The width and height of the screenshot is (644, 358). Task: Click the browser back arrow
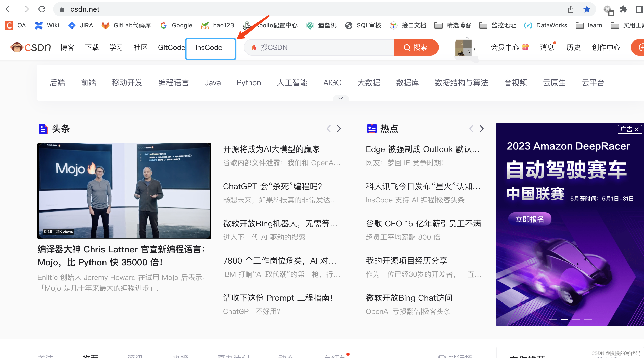pyautogui.click(x=9, y=9)
